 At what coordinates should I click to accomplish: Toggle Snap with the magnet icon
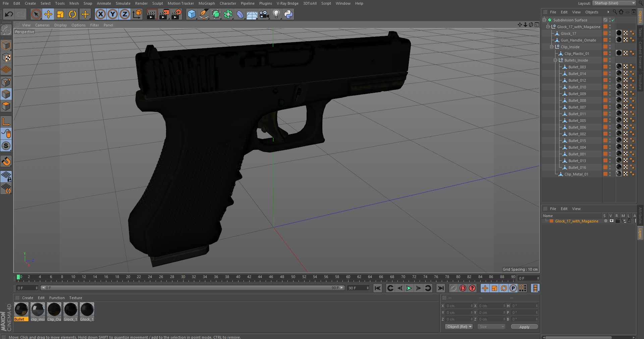(x=6, y=161)
